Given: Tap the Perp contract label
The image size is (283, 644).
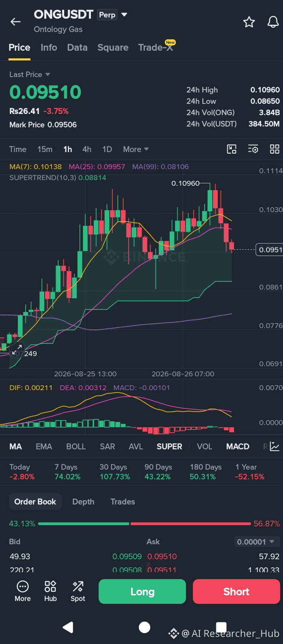Looking at the screenshot, I should pos(107,15).
